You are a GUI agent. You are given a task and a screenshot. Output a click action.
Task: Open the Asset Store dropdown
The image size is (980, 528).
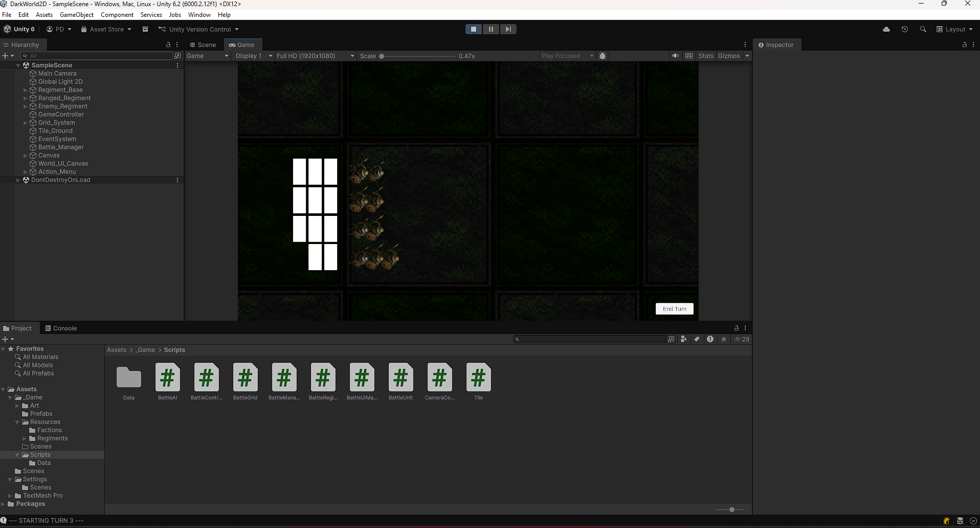tap(106, 29)
